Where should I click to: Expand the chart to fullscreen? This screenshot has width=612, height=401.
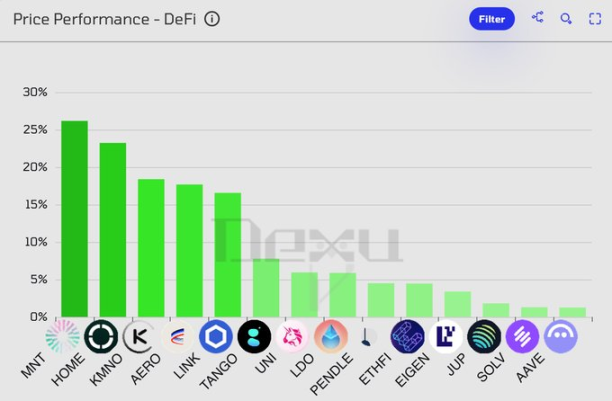[x=595, y=18]
